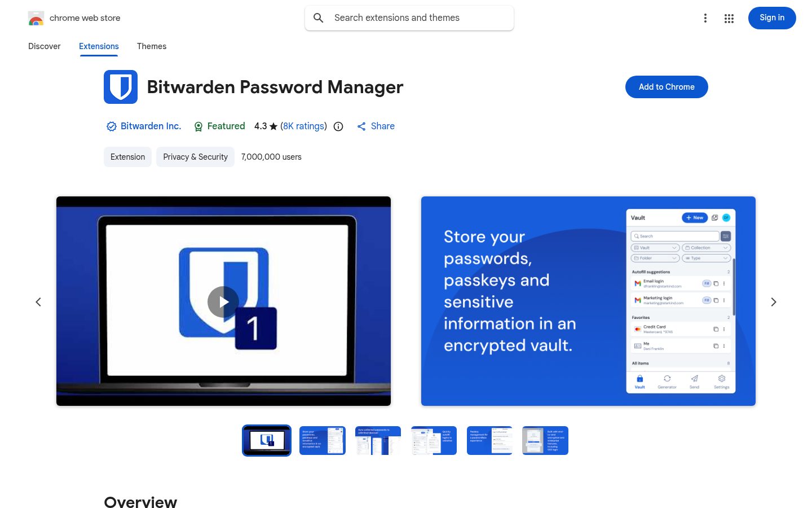Click the Bitwarden Password Manager title
The height and width of the screenshot is (508, 812).
coord(275,87)
